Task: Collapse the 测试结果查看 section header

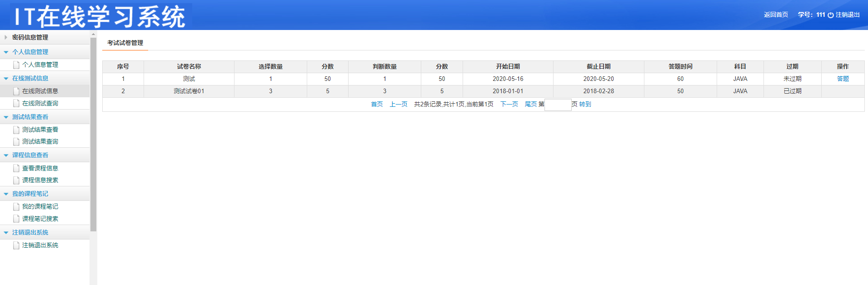Action: click(45, 117)
